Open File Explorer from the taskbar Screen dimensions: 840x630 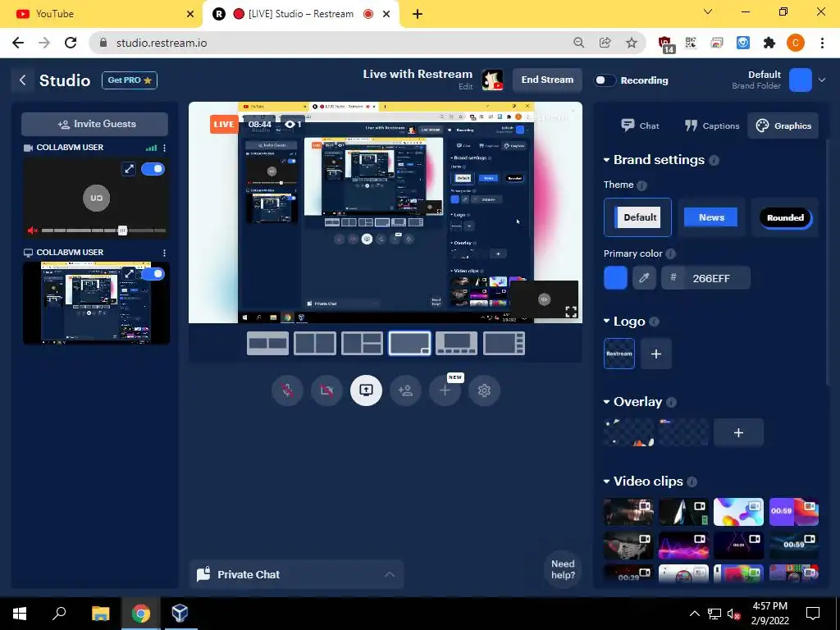click(x=101, y=614)
